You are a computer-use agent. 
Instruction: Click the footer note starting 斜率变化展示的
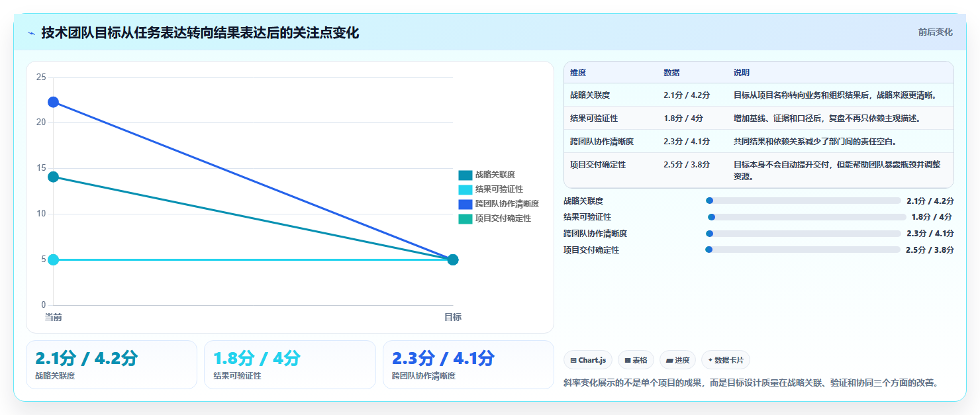(751, 383)
